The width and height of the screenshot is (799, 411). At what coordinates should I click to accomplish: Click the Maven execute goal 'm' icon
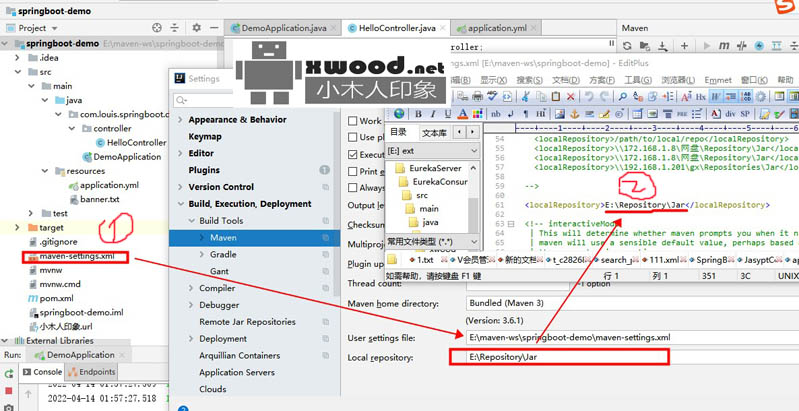click(724, 46)
